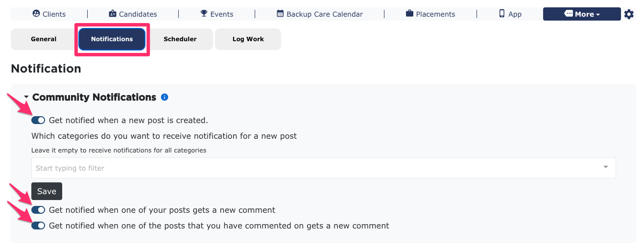Click the Community Notifications info icon

point(165,97)
